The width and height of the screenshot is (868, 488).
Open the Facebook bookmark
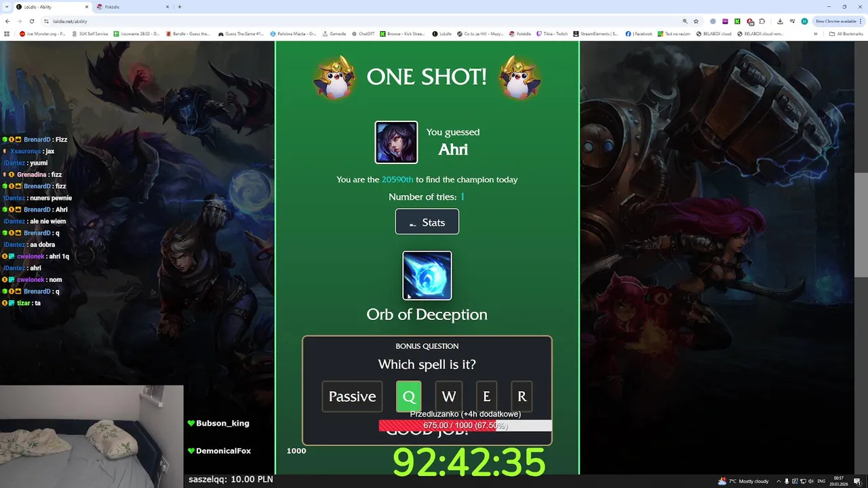[639, 33]
